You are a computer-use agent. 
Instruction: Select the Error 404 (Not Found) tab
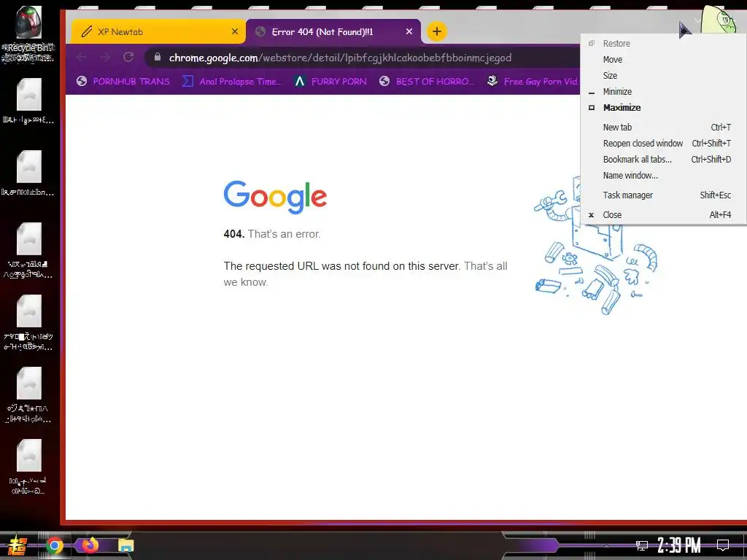click(x=333, y=31)
